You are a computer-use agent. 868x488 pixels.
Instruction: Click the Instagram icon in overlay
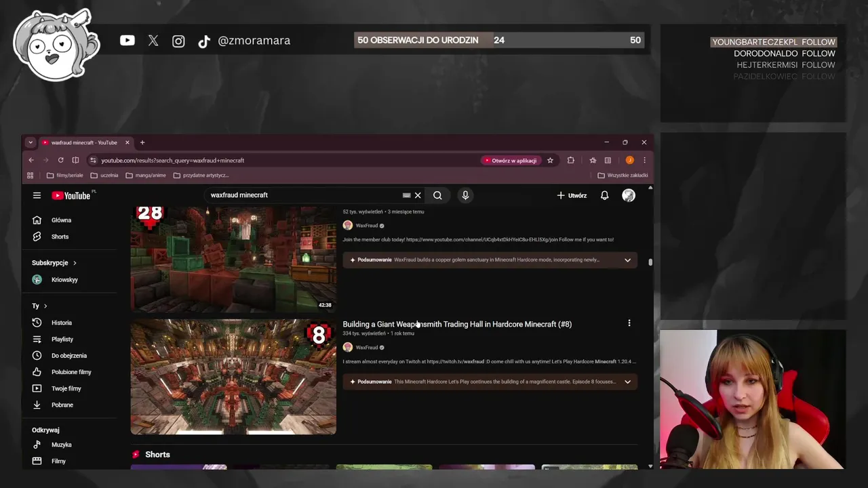click(178, 41)
